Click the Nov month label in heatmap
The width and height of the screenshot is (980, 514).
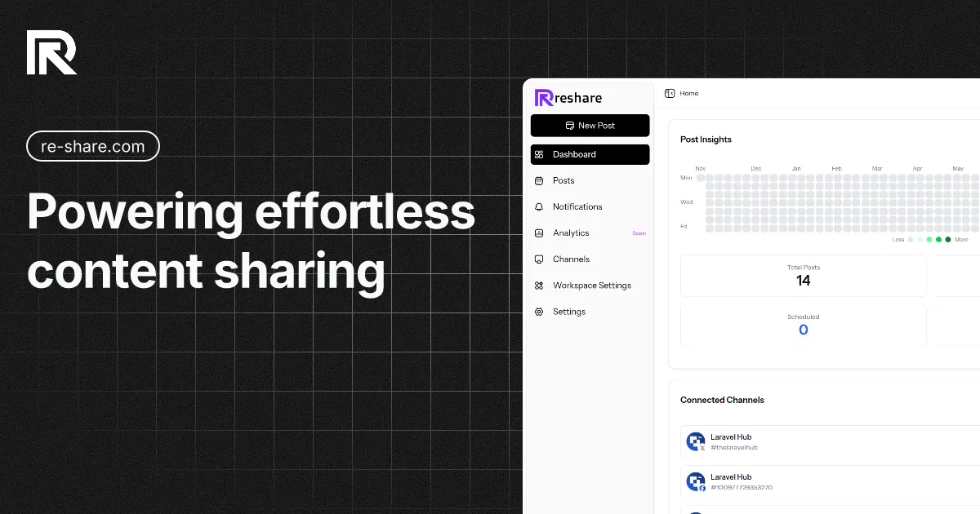tap(700, 169)
